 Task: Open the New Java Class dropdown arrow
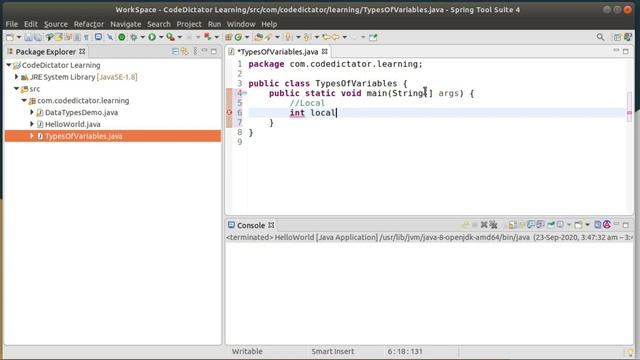click(x=247, y=37)
